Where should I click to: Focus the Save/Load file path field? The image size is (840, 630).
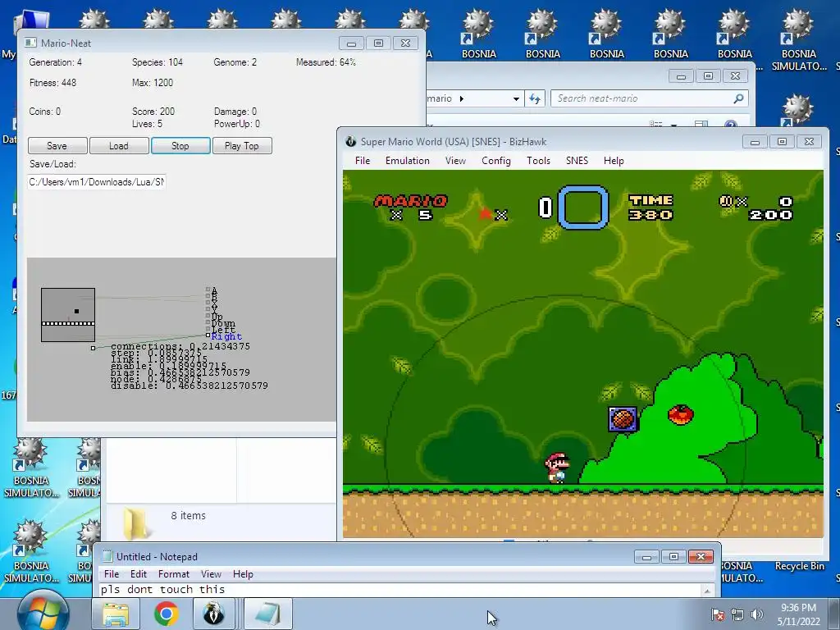(97, 181)
